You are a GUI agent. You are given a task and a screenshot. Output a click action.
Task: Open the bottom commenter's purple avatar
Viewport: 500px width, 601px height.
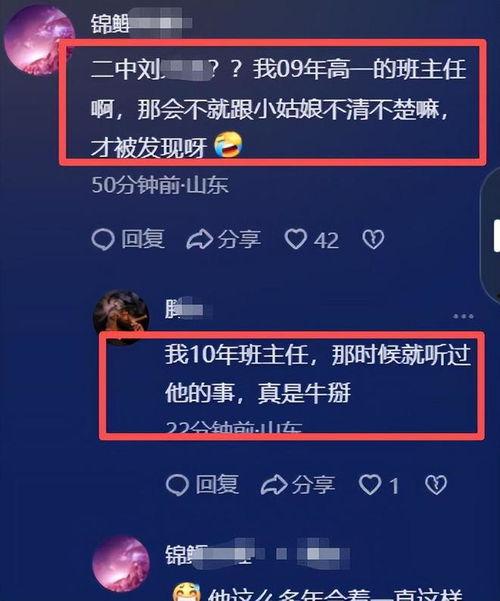pyautogui.click(x=121, y=564)
